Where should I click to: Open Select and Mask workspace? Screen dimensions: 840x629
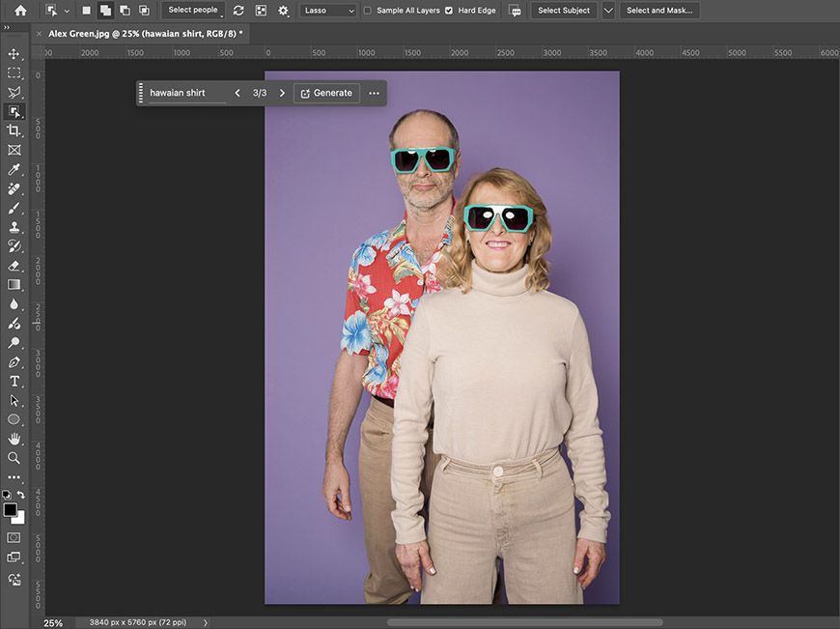[x=659, y=11]
